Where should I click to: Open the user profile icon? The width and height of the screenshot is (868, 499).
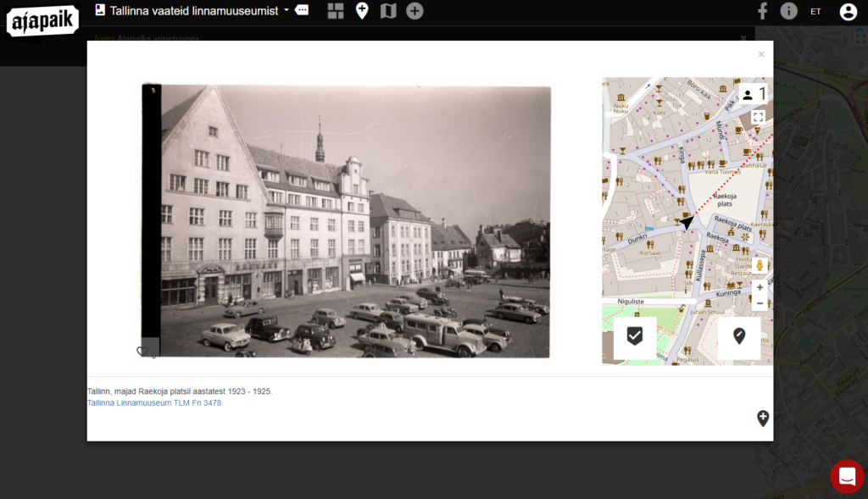pos(848,12)
